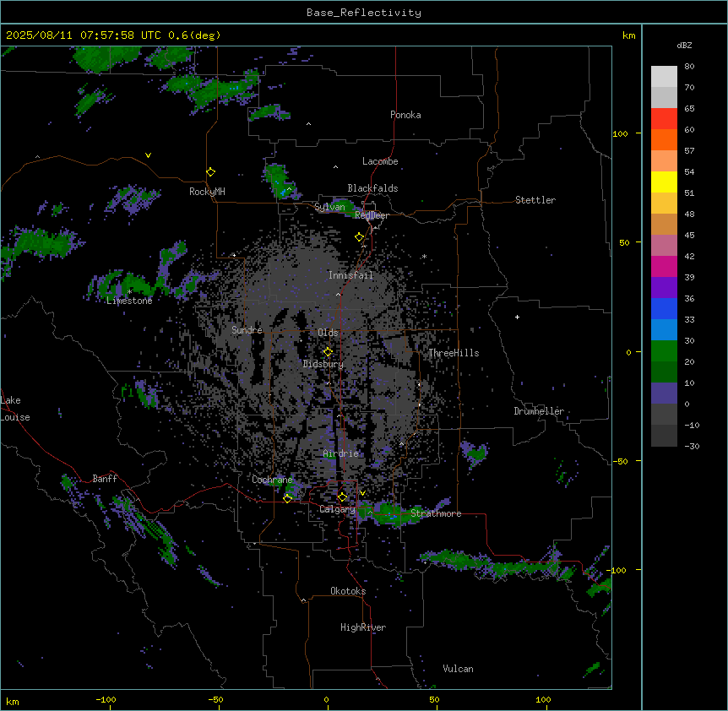The width and height of the screenshot is (728, 711).
Task: Click the Innisfail label
Action: [x=350, y=275]
